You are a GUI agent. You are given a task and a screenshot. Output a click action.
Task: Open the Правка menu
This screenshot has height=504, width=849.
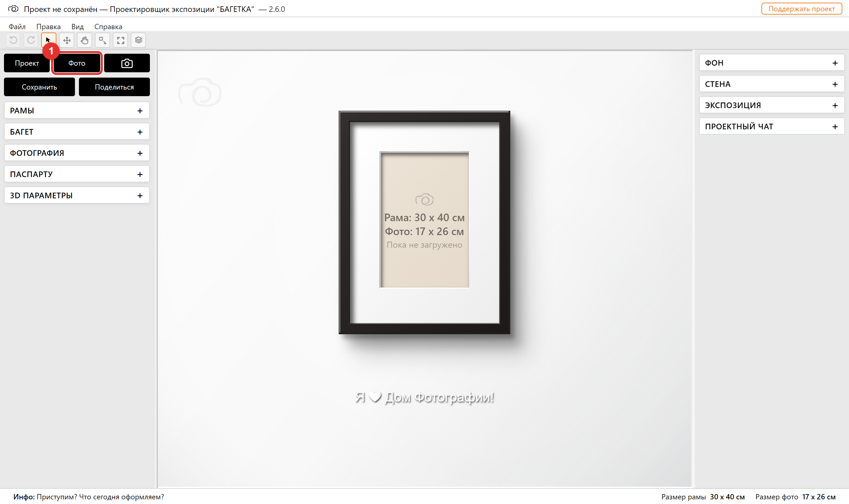pyautogui.click(x=48, y=27)
